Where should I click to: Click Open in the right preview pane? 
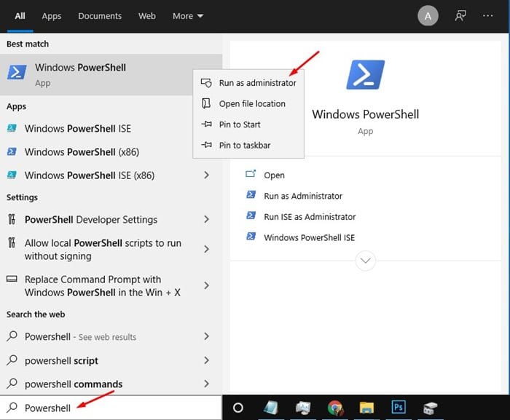(274, 175)
